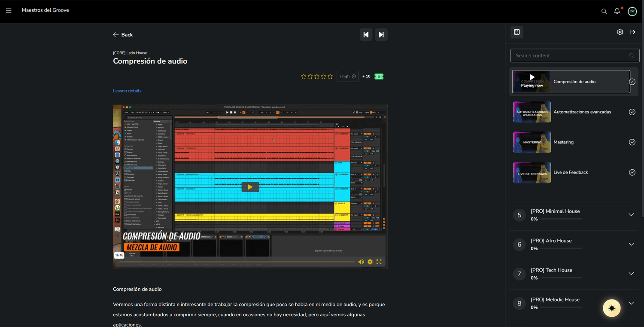Image resolution: width=644 pixels, height=327 pixels.
Task: Open the hamburger navigation menu
Action: pos(9,10)
